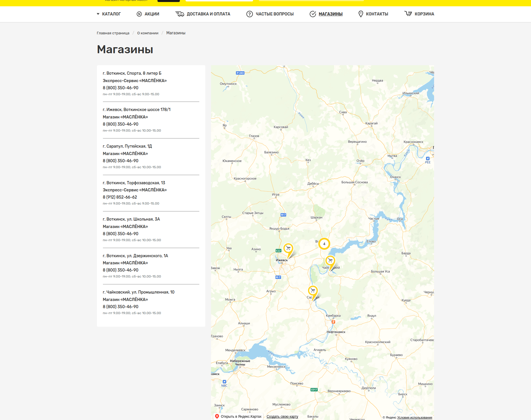The height and width of the screenshot is (420, 531).
Task: Click the Краснокамск city label on map
Action: (x=413, y=142)
